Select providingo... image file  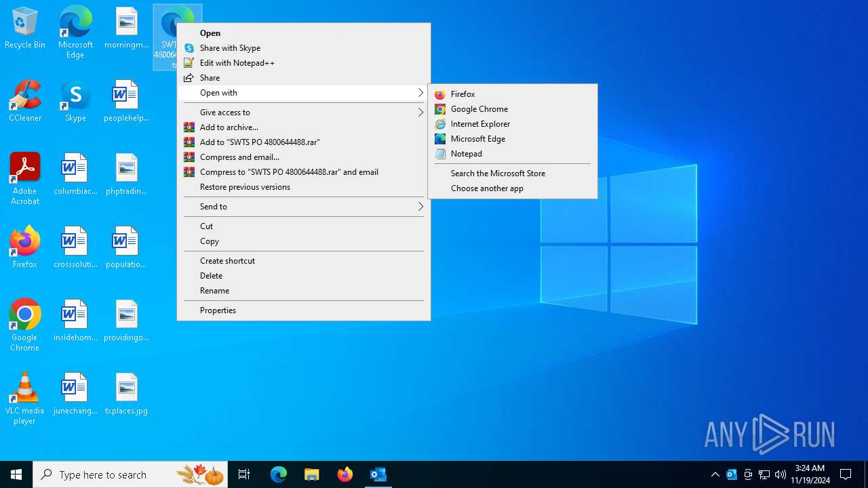(x=126, y=321)
